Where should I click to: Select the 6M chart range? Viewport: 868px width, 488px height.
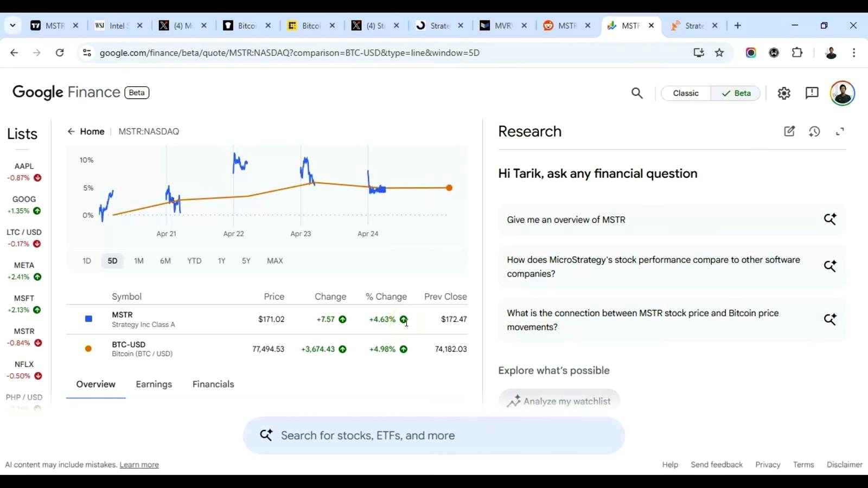pyautogui.click(x=165, y=261)
